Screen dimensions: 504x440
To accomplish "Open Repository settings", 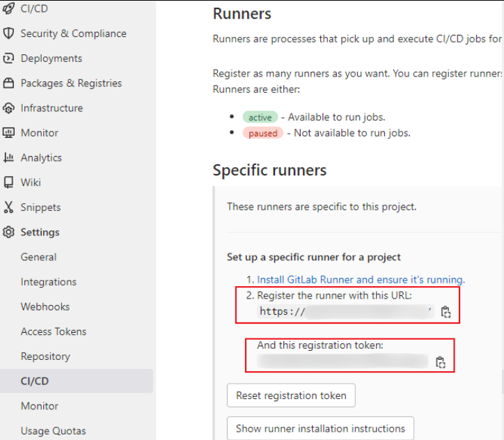I will coord(45,356).
